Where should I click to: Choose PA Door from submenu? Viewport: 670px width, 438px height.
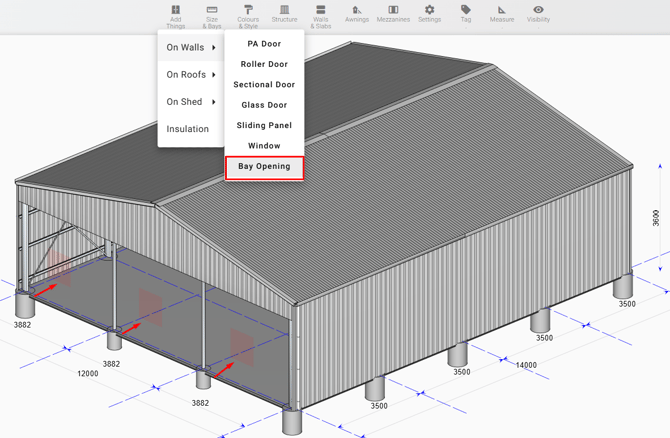[264, 44]
